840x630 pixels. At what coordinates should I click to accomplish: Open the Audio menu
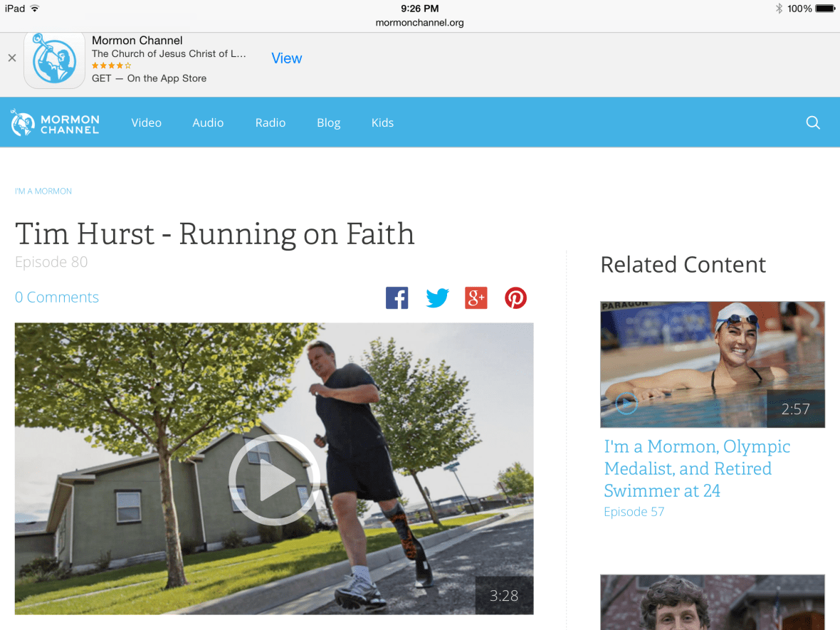[208, 122]
